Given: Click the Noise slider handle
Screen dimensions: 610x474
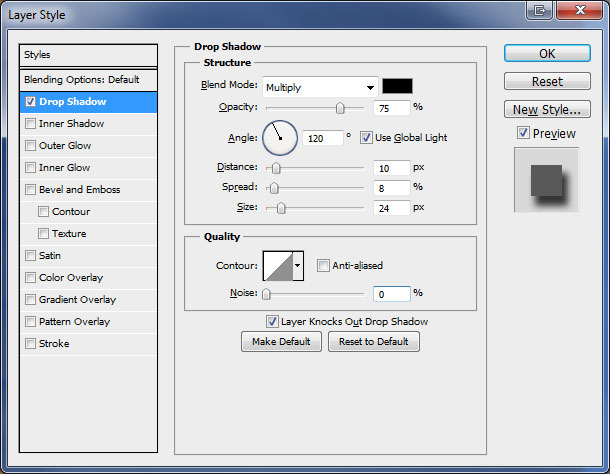Looking at the screenshot, I should tap(266, 293).
